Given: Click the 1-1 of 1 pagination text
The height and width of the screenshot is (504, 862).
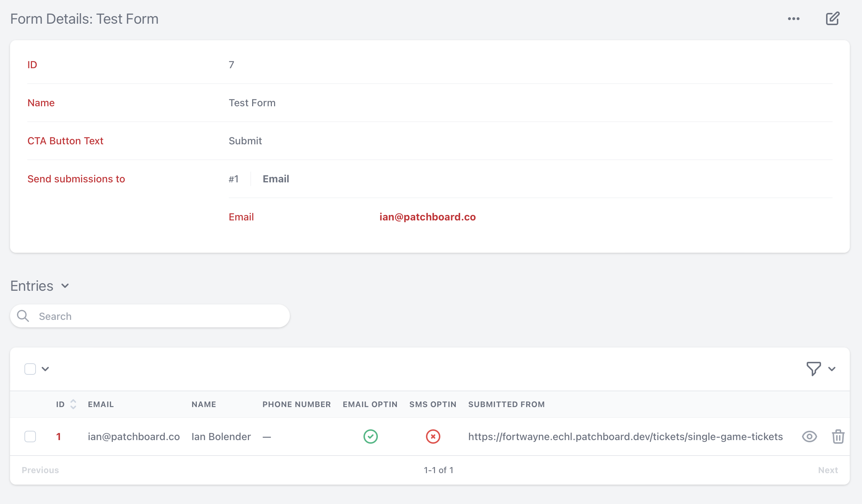Looking at the screenshot, I should (439, 470).
